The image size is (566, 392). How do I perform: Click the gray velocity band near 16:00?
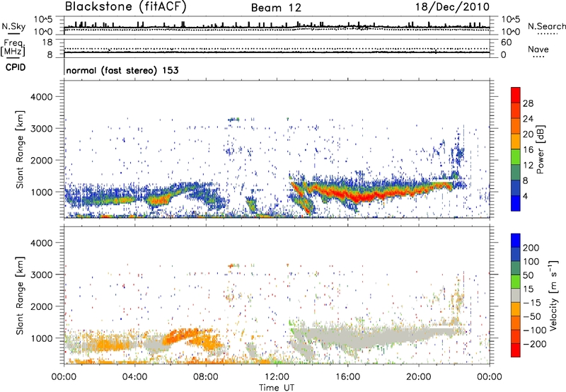pyautogui.click(x=347, y=338)
